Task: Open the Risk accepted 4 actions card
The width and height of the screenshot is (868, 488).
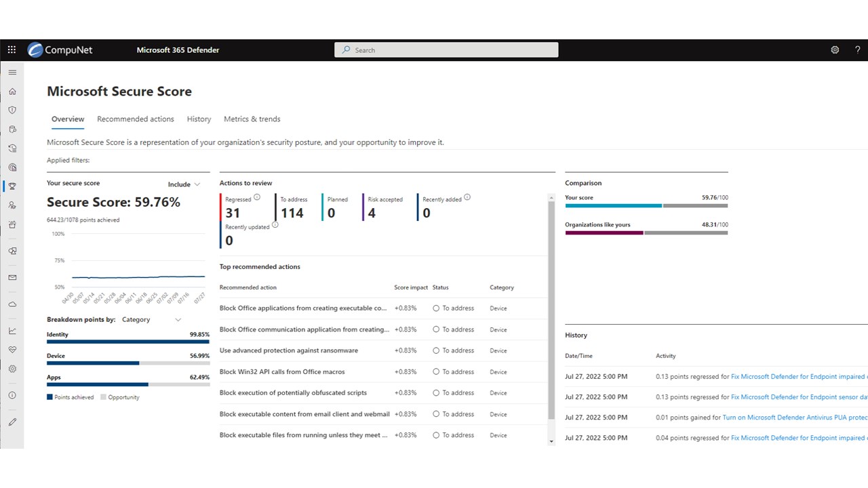Action: tap(384, 207)
